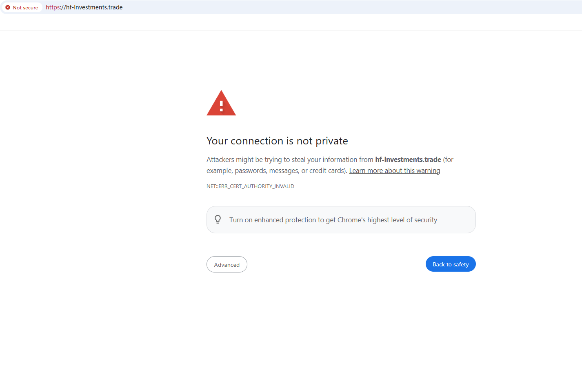582x392 pixels.
Task: Expand the Advanced options
Action: pos(227,264)
